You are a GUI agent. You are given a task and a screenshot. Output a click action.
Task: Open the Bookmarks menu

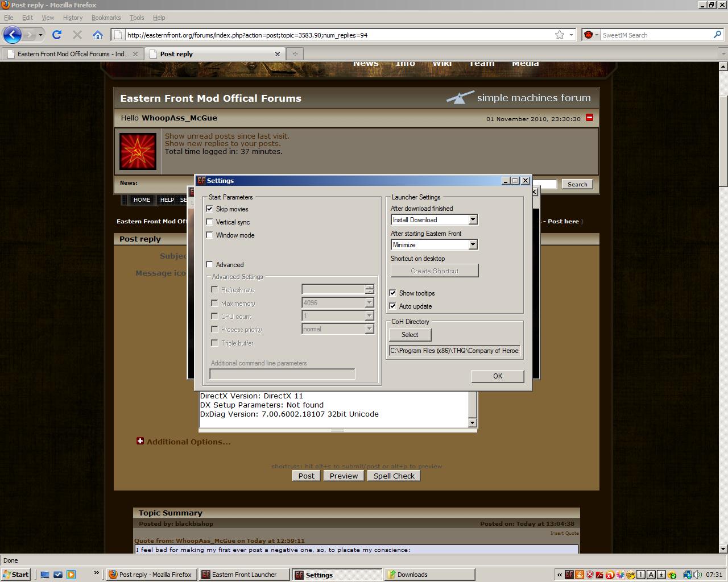[x=106, y=18]
